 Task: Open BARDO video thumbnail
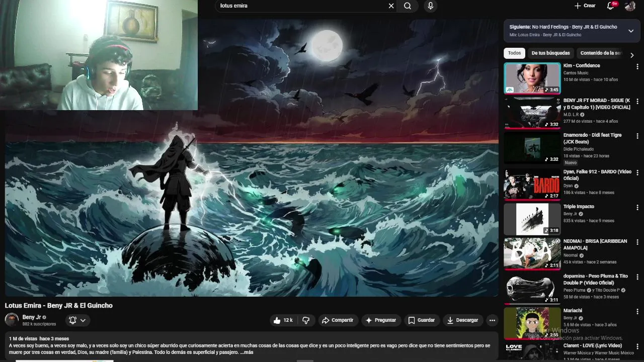pyautogui.click(x=532, y=184)
